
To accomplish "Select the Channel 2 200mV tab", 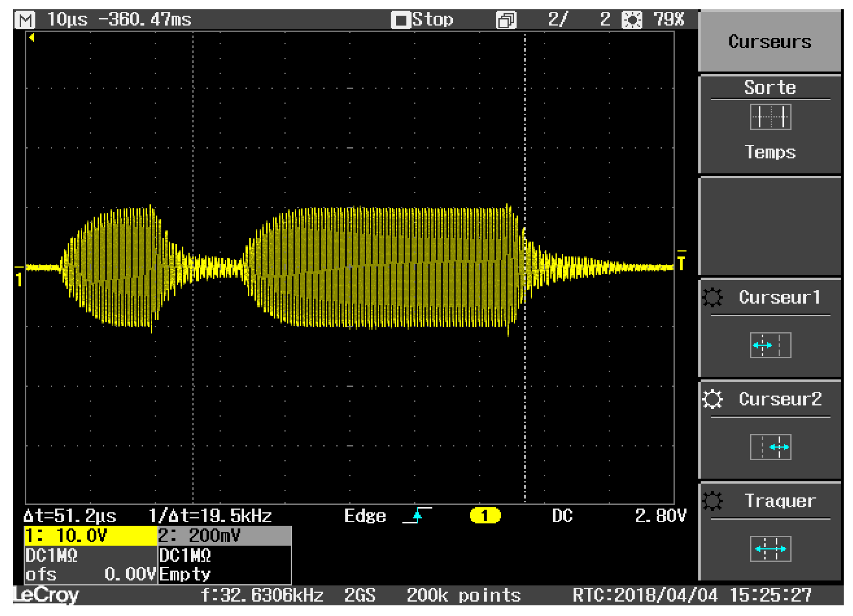I will point(200,535).
